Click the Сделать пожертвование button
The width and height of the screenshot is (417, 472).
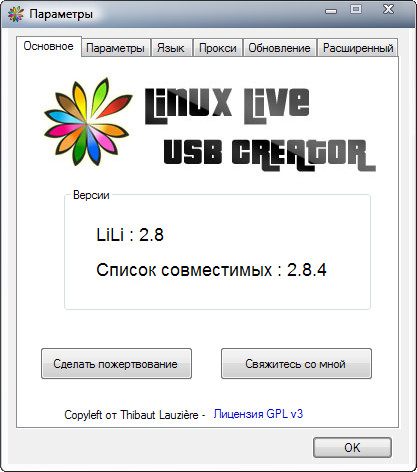(116, 364)
